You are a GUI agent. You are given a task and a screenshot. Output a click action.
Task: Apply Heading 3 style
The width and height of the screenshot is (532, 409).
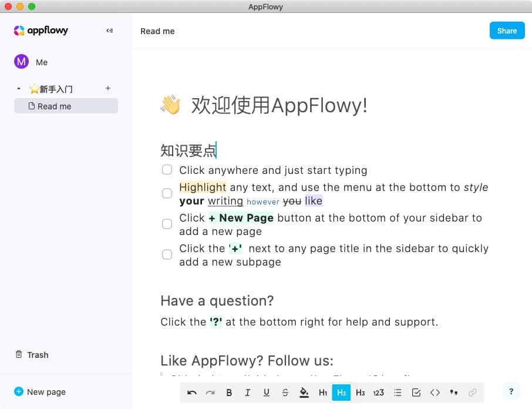pos(360,393)
